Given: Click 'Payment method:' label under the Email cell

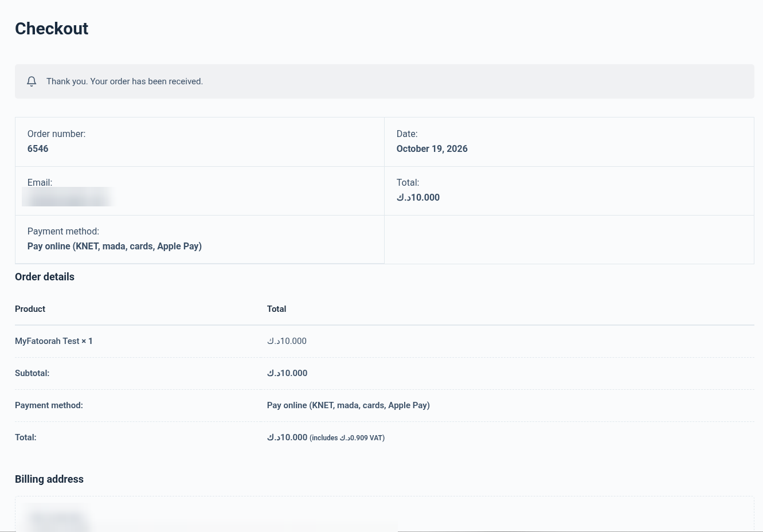Looking at the screenshot, I should point(63,231).
